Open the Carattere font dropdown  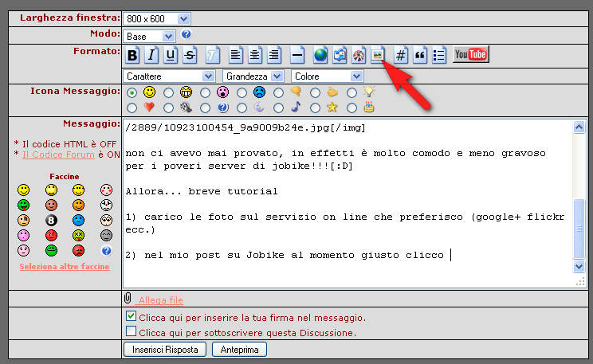169,76
